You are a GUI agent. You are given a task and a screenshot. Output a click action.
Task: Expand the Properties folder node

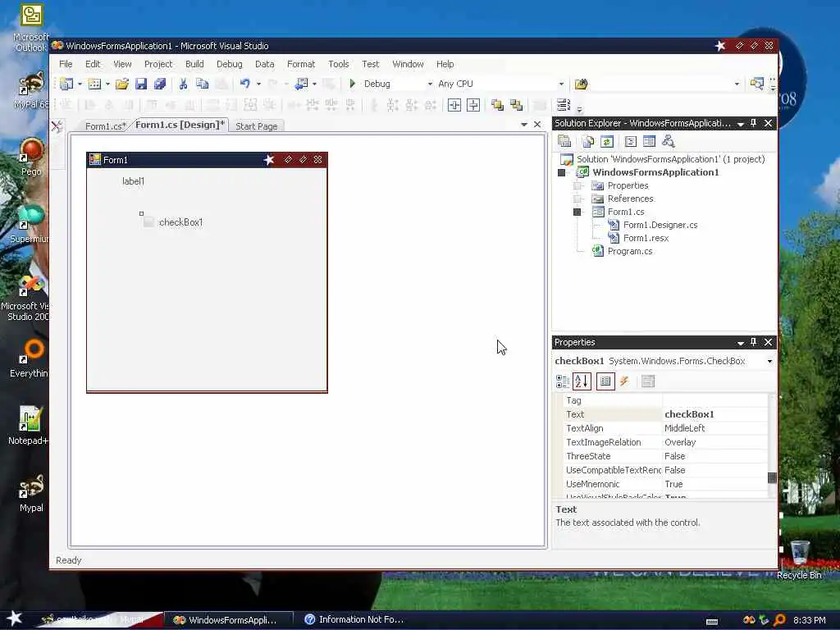click(577, 185)
